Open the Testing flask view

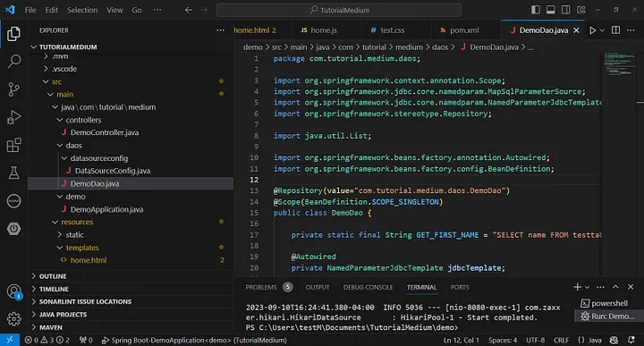pyautogui.click(x=13, y=173)
